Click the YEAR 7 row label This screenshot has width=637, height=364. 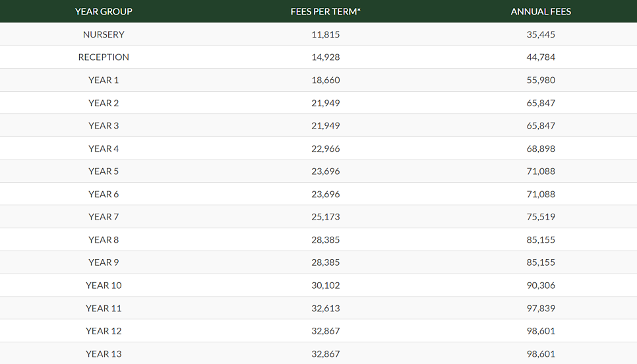(104, 217)
